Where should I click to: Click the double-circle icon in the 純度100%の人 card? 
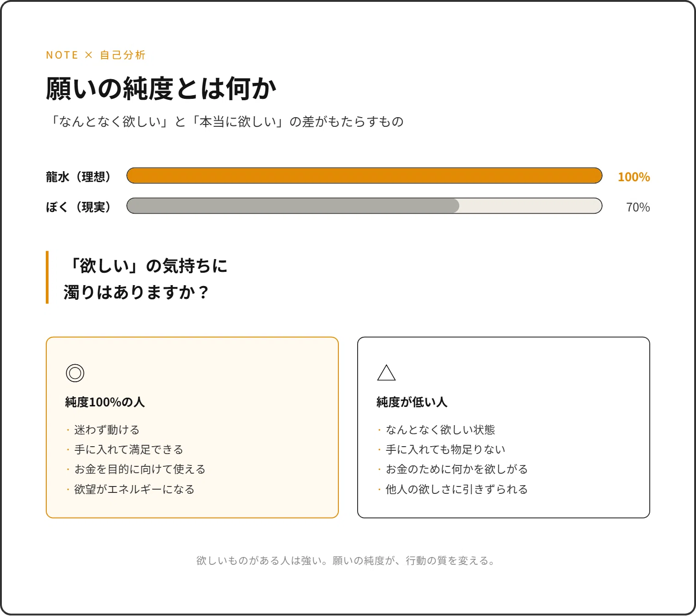pyautogui.click(x=75, y=373)
